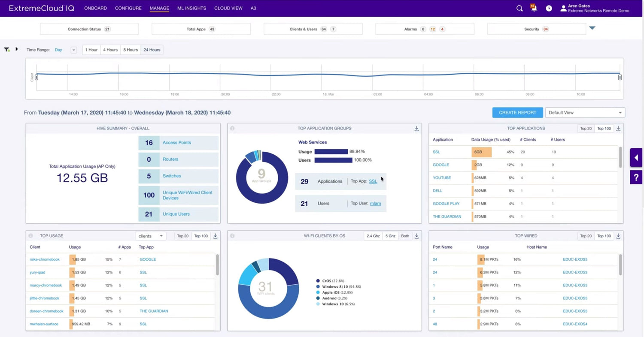Open the ML Insights menu
The image size is (644, 337).
(191, 8)
